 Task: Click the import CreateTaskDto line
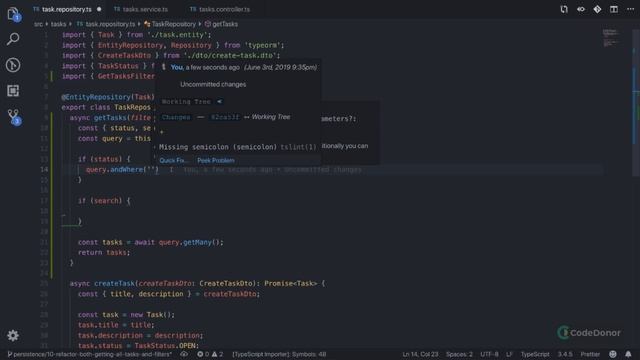click(171, 56)
